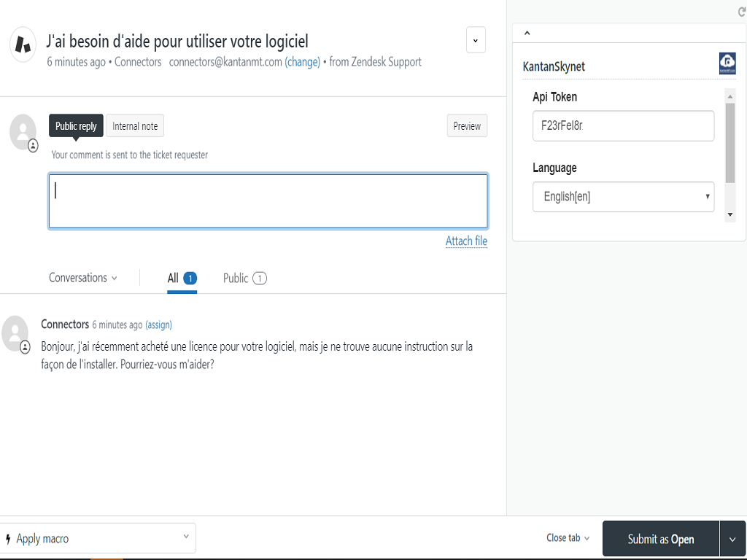The image size is (747, 560).
Task: Switch to Internal note tab
Action: (135, 126)
